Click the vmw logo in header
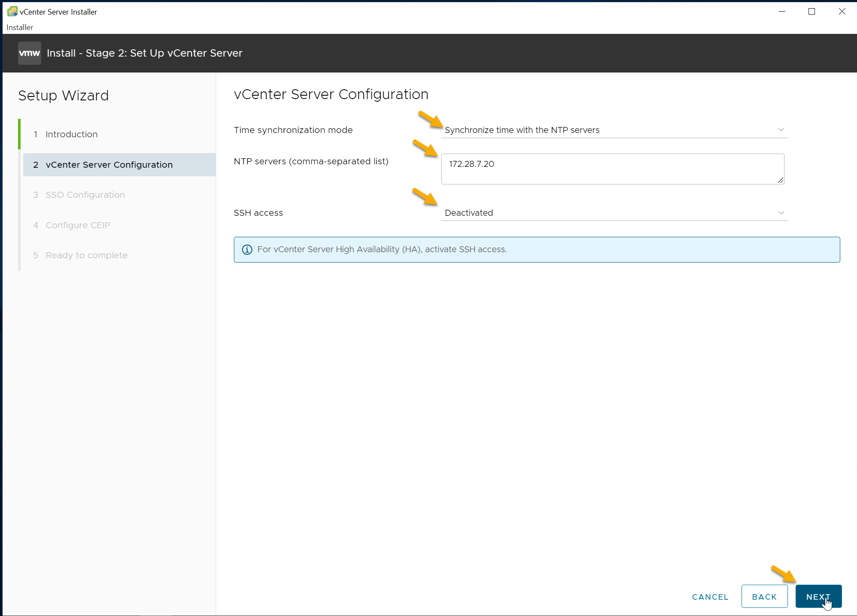The image size is (857, 616). 30,53
